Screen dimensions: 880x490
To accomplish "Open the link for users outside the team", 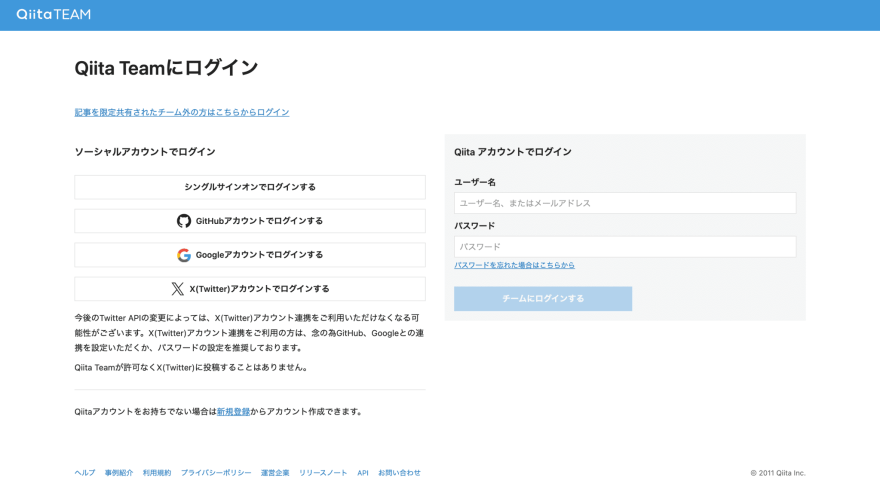I will click(x=182, y=112).
